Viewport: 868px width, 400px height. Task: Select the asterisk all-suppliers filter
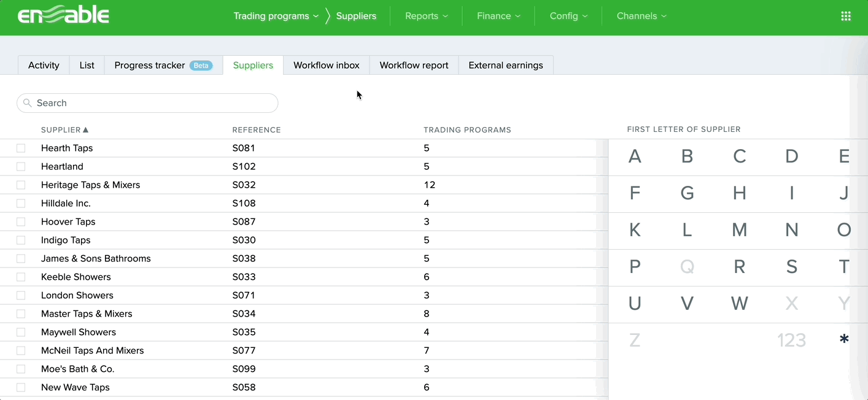tap(844, 339)
